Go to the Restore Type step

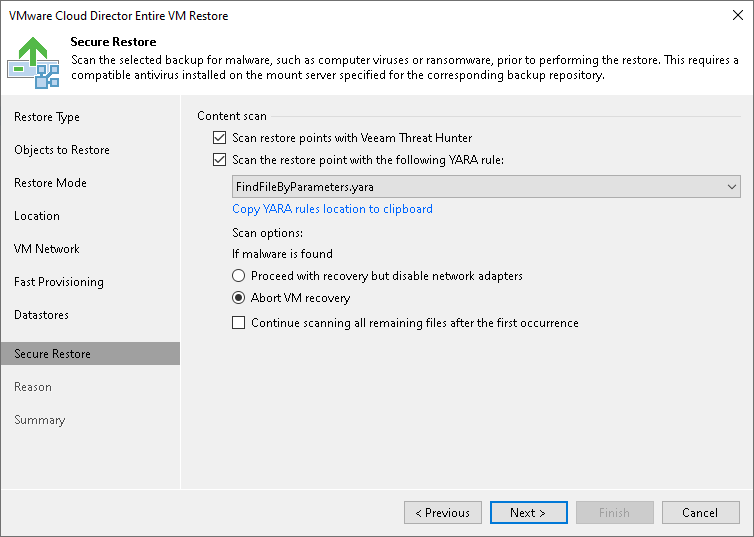[47, 117]
